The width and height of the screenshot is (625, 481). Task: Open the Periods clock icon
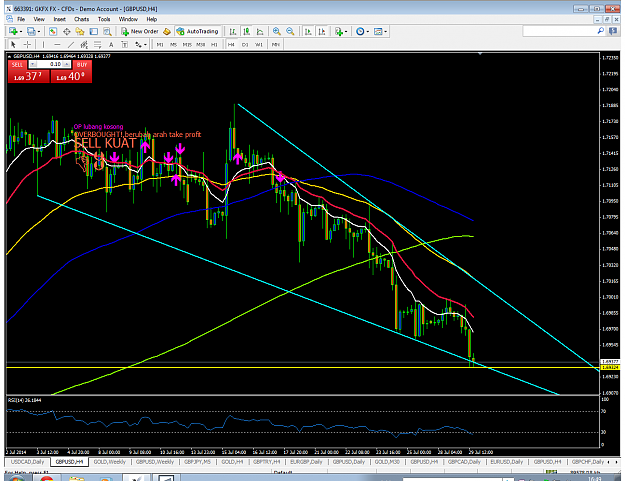pos(360,31)
